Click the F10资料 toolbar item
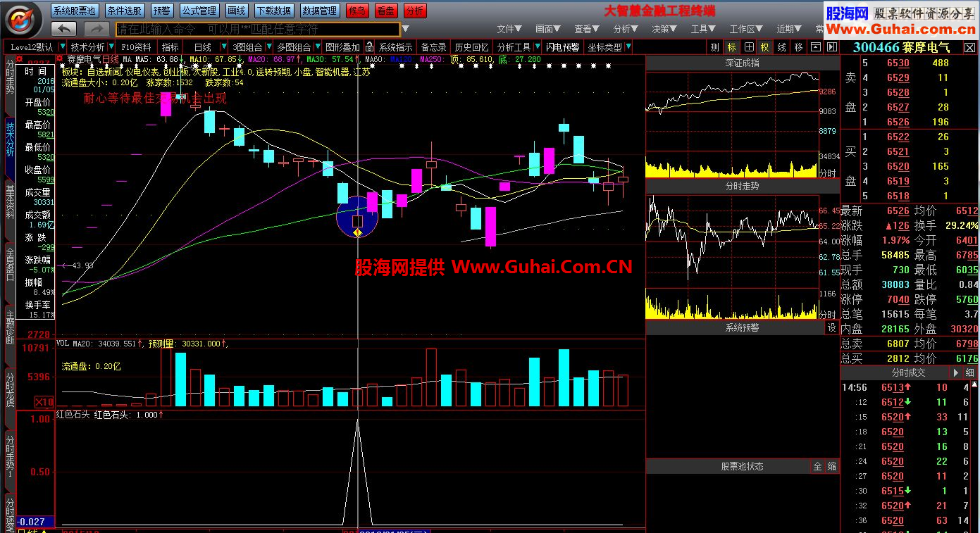 (x=137, y=47)
